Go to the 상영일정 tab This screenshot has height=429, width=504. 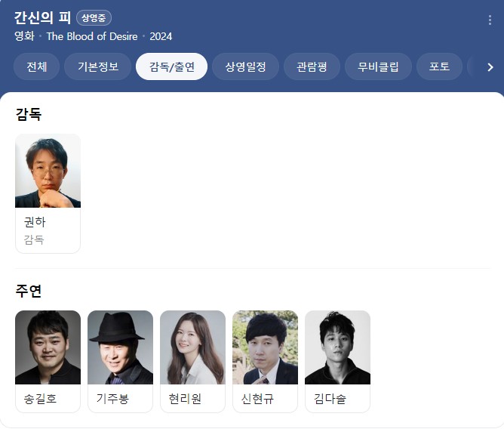pyautogui.click(x=245, y=66)
